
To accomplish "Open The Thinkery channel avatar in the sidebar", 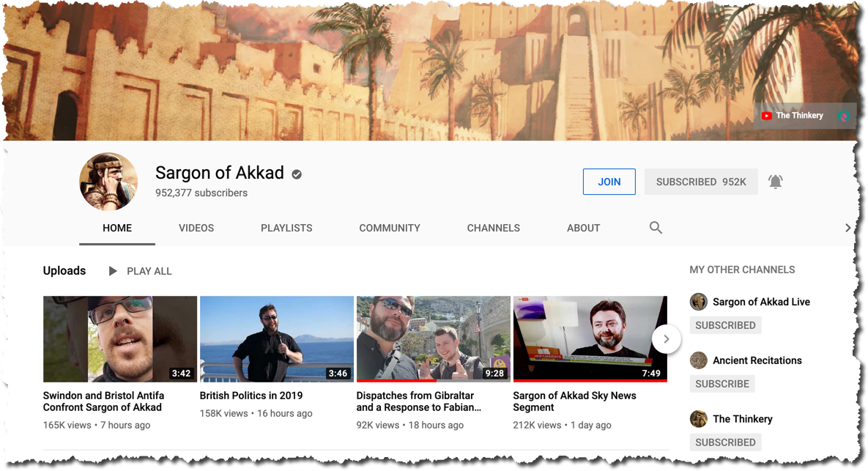I will click(x=699, y=419).
